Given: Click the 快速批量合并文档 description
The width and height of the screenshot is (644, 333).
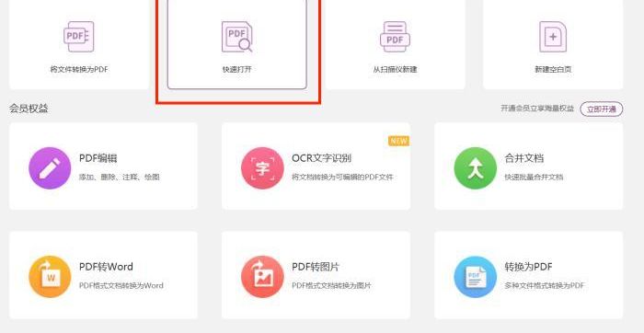Looking at the screenshot, I should [534, 178].
